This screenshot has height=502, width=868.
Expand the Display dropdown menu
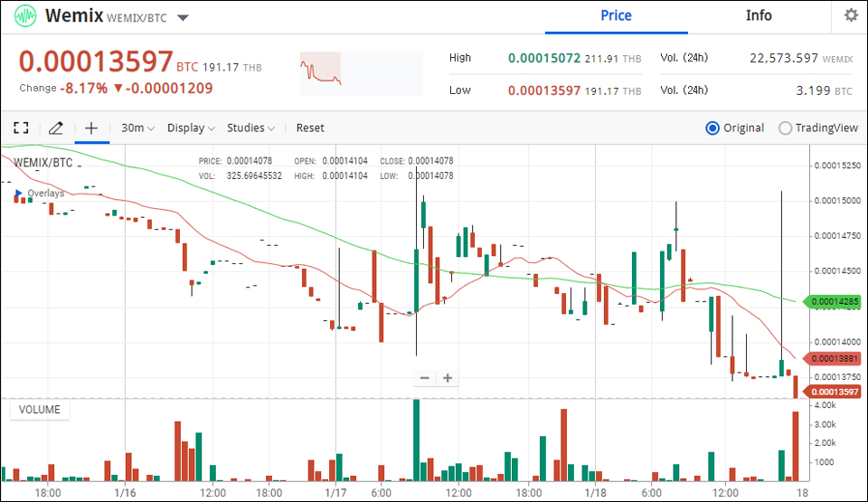click(191, 128)
